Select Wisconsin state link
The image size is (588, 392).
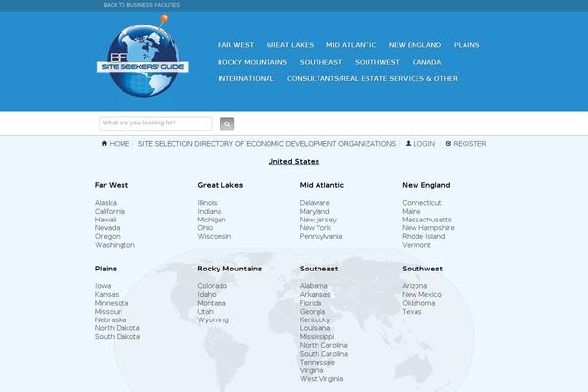tap(214, 237)
